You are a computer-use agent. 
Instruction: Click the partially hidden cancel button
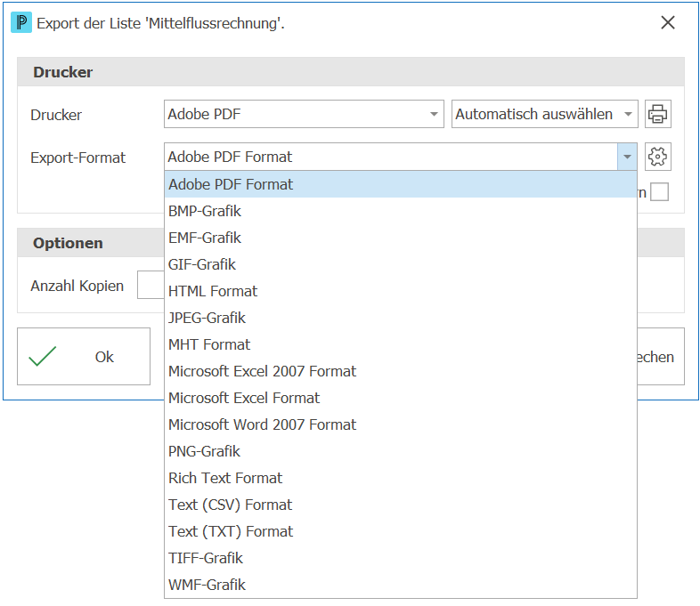pos(661,356)
